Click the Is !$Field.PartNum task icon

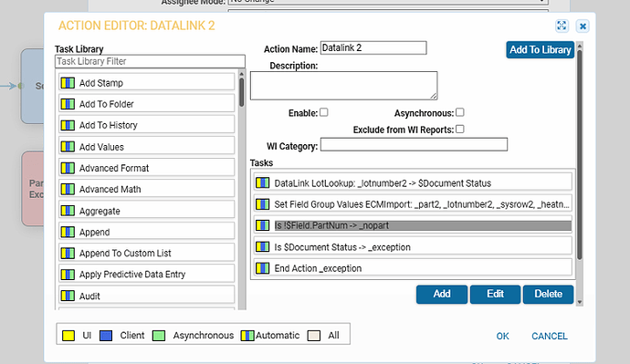tap(262, 225)
